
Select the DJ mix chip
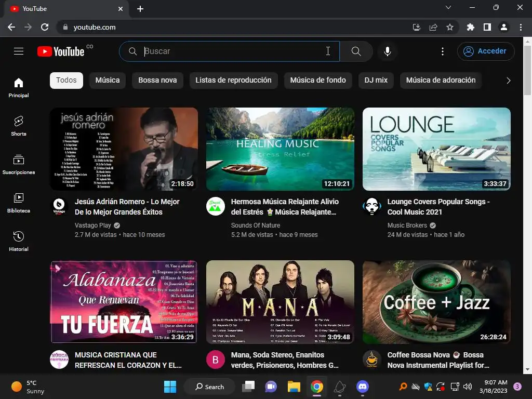coord(376,80)
